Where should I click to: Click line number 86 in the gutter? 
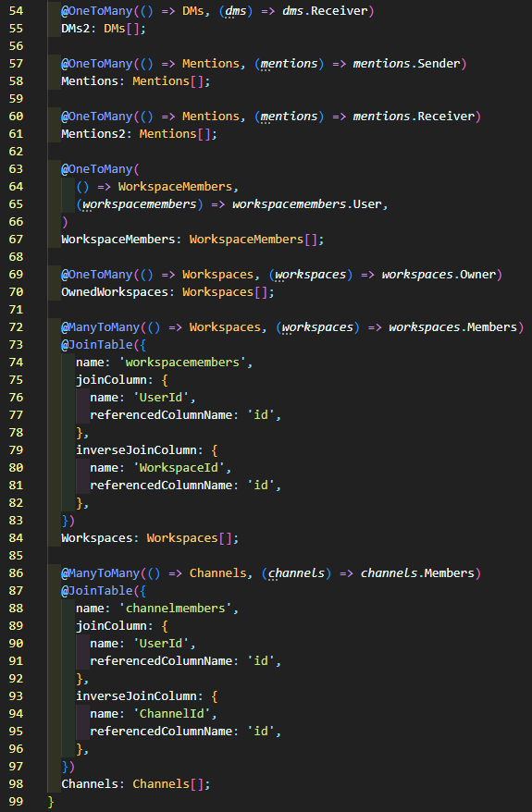[x=16, y=573]
